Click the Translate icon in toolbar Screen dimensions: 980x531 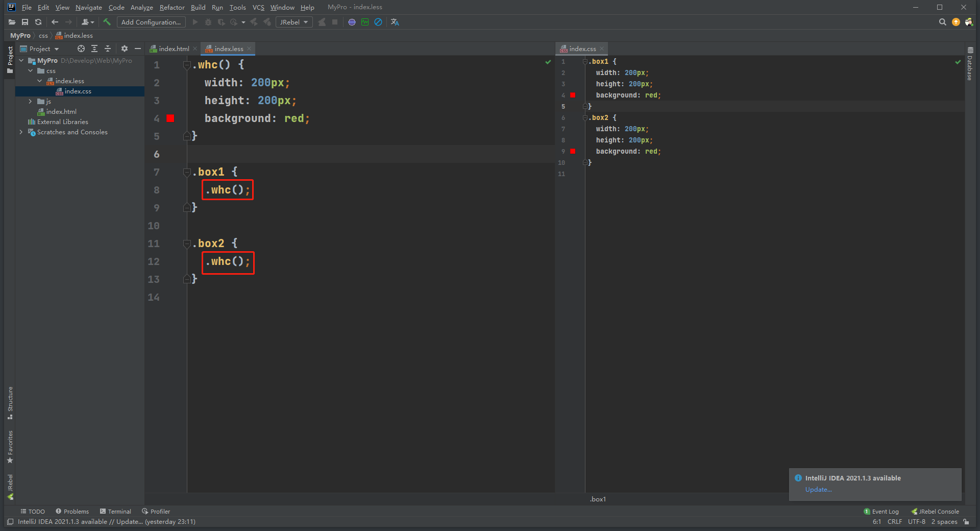tap(395, 22)
